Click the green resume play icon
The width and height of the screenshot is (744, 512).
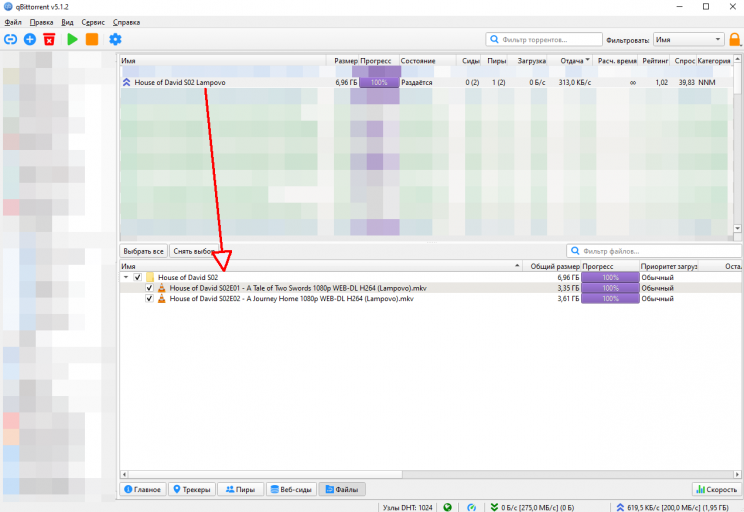[73, 39]
